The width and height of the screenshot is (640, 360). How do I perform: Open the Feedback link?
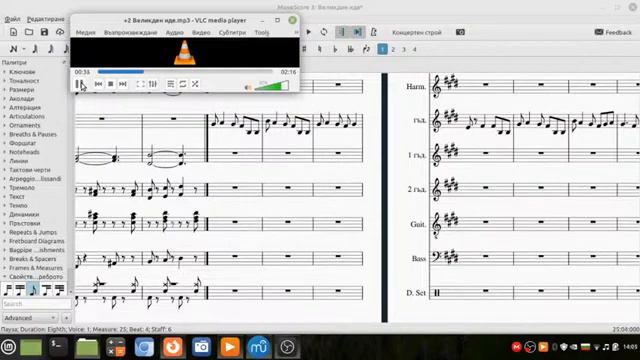click(x=613, y=32)
